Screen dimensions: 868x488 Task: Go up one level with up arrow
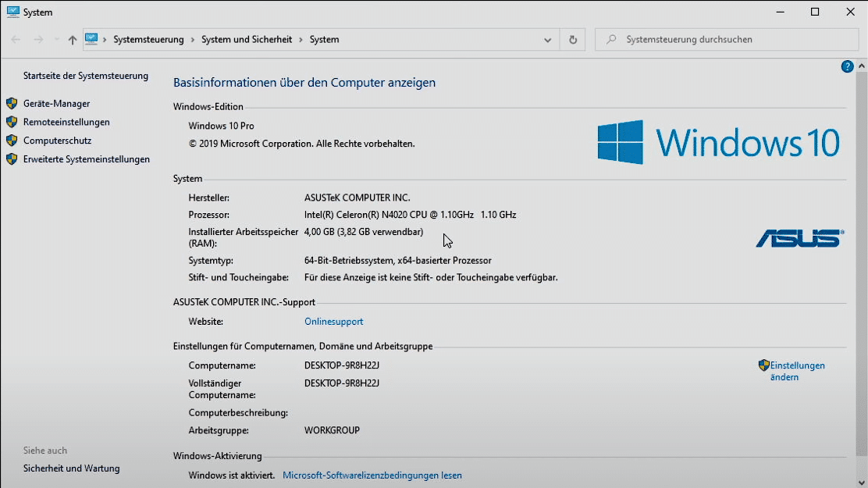(x=73, y=40)
